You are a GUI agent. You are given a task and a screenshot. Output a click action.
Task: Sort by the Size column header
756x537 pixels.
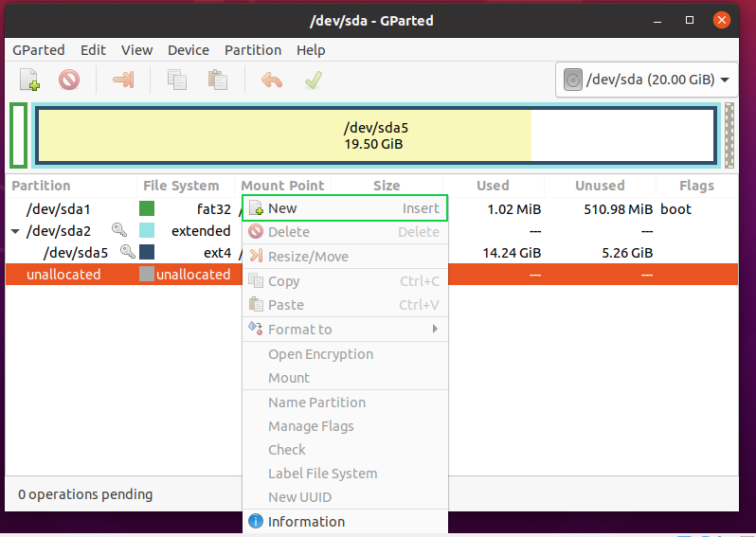point(387,186)
